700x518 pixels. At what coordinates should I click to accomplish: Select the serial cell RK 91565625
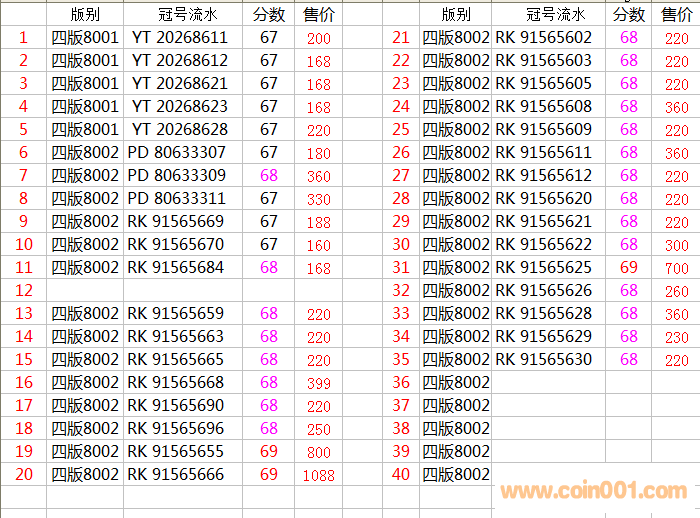(x=544, y=268)
